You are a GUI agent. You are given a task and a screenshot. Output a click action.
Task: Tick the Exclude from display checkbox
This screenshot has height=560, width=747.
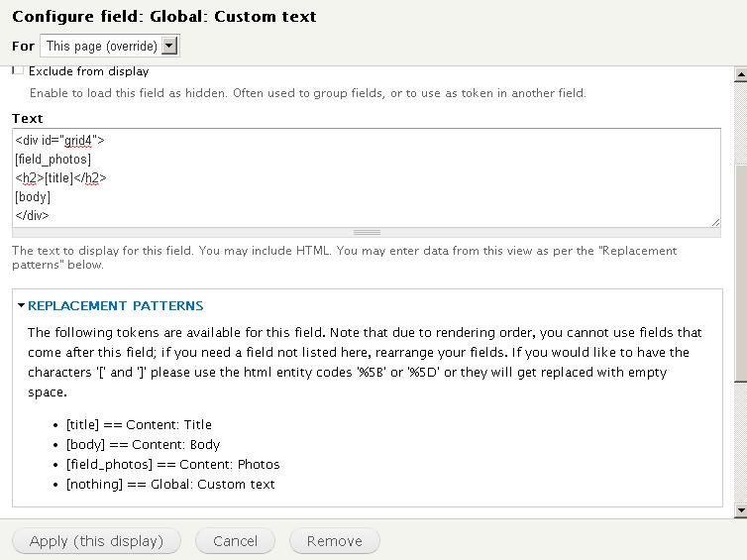coord(18,70)
